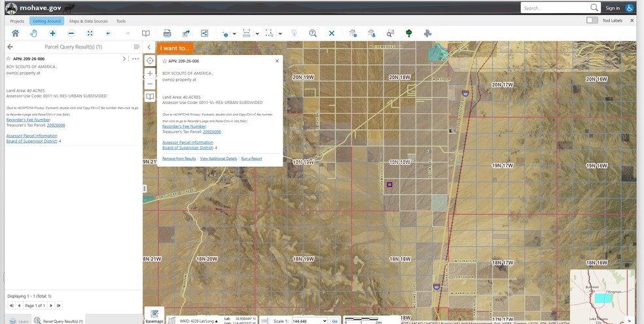
Task: Click the Home icon in the toolbar
Action: tap(15, 33)
